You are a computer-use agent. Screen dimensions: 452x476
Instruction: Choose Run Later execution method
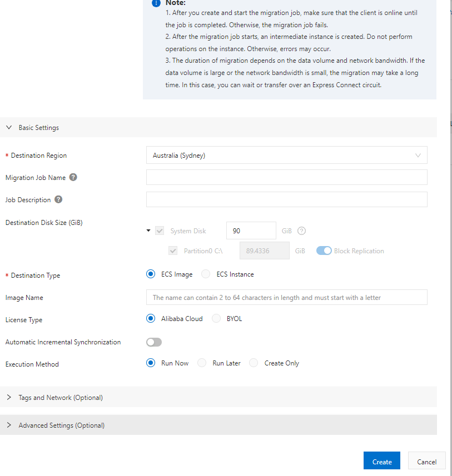click(x=202, y=363)
